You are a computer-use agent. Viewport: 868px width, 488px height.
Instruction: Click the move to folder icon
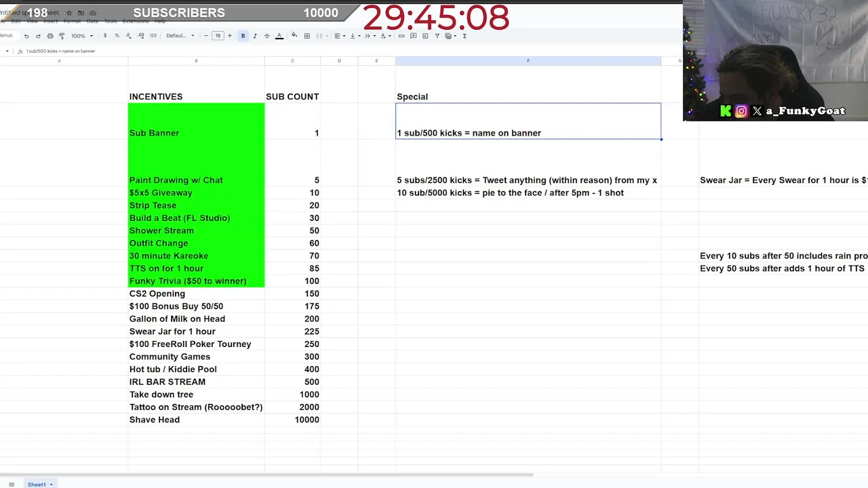coord(81,13)
